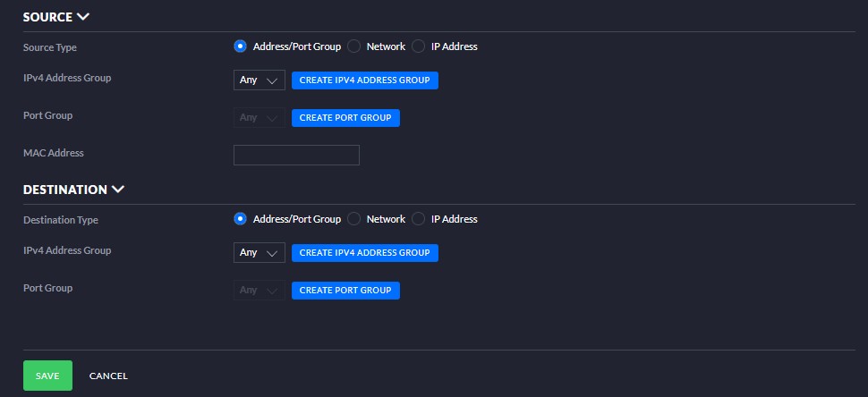Open Source IPv4 Address Group dropdown

click(259, 80)
